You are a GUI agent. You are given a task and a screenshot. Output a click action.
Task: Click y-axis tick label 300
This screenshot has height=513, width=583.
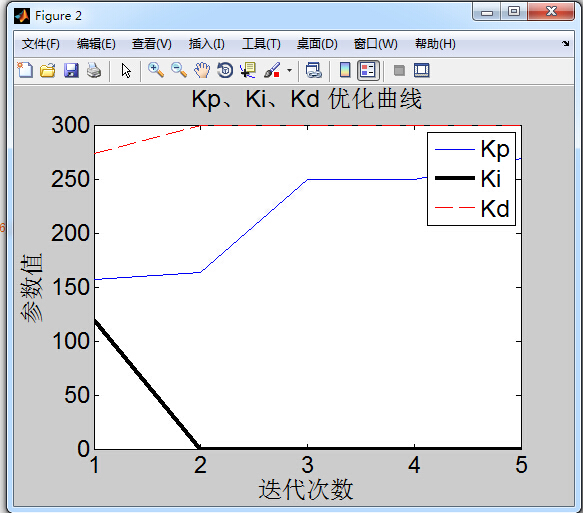(x=71, y=125)
